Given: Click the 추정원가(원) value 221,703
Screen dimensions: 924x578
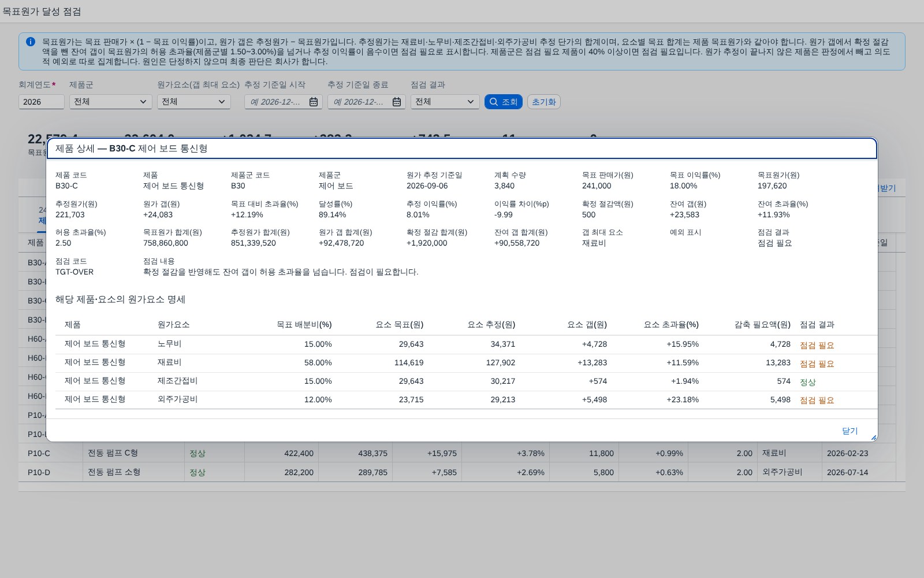Looking at the screenshot, I should [70, 215].
